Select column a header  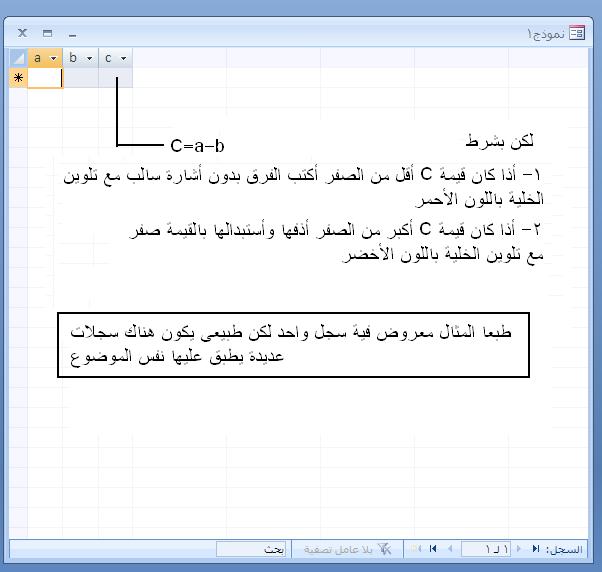[x=45, y=58]
